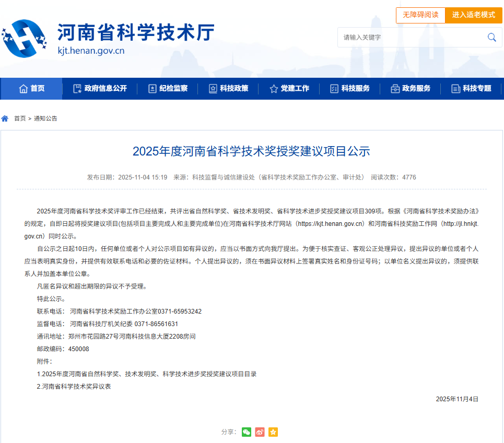The image size is (504, 443).
Task: Switch on 进入适老模式 elderly mode
Action: [473, 15]
